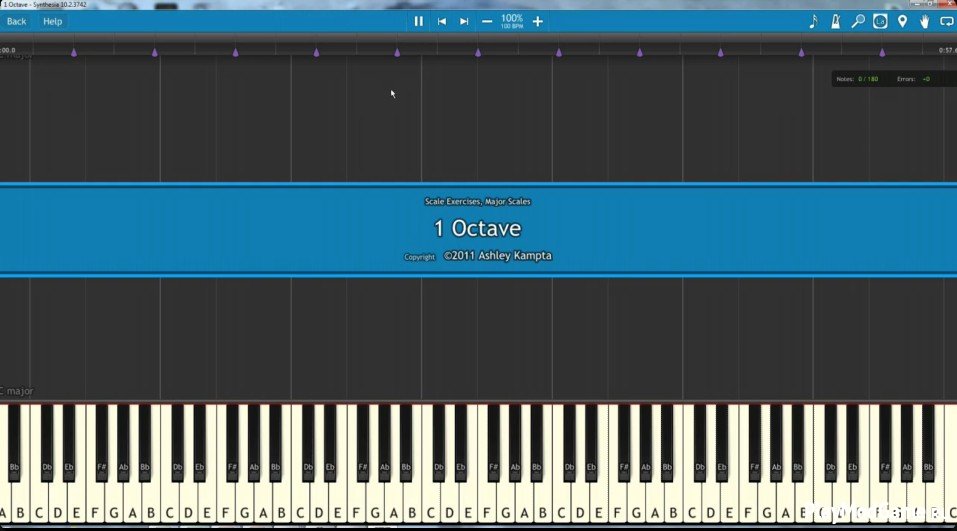957x531 pixels.
Task: Click the music note icon
Action: click(813, 21)
